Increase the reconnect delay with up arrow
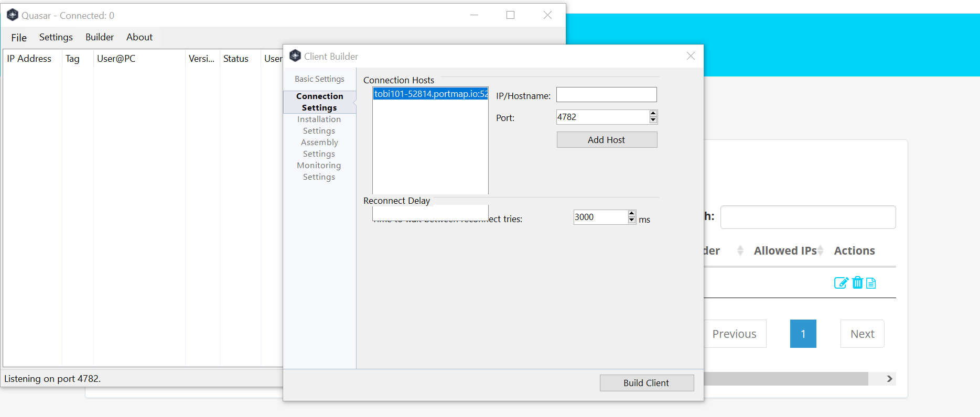 point(631,214)
